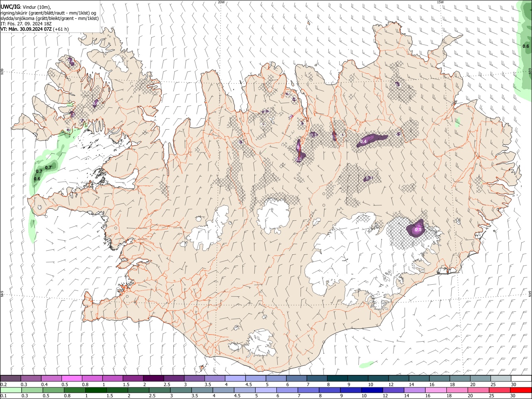Click the light lavender 4 swatch in the snow legend
The image size is (532, 399).
tap(235, 379)
